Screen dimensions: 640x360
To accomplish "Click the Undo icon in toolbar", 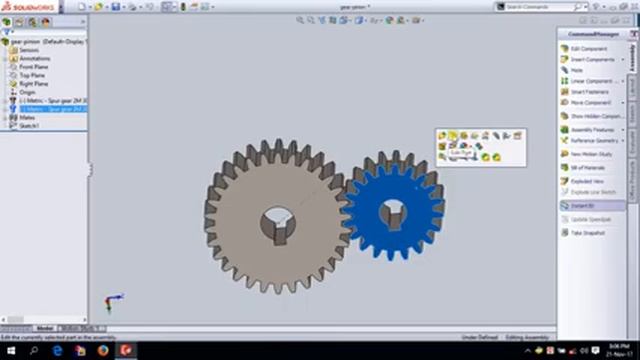I will click(149, 7).
